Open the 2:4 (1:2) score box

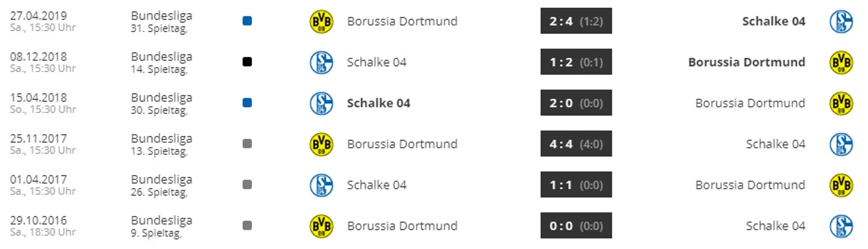point(576,21)
